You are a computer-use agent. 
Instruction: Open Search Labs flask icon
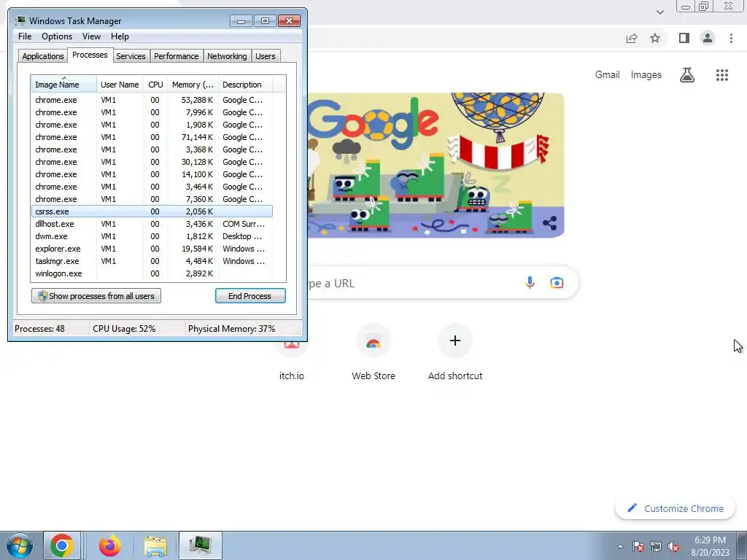pos(687,75)
